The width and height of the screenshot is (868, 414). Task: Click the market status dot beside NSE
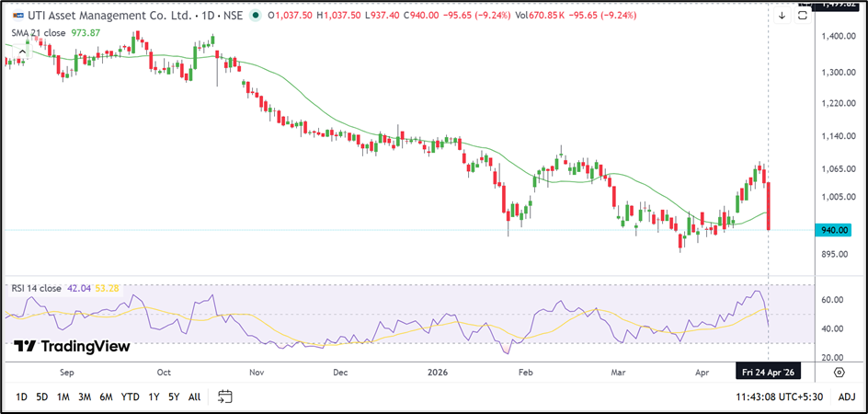point(255,16)
